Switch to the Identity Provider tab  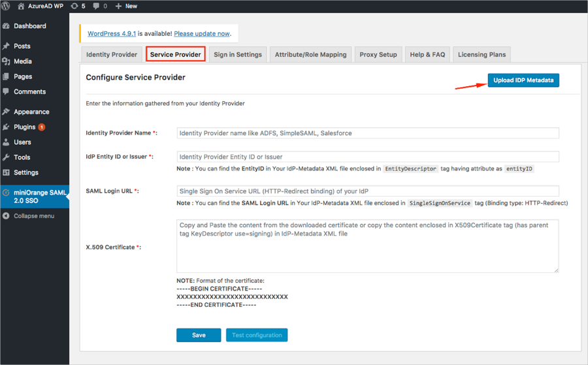pos(112,54)
